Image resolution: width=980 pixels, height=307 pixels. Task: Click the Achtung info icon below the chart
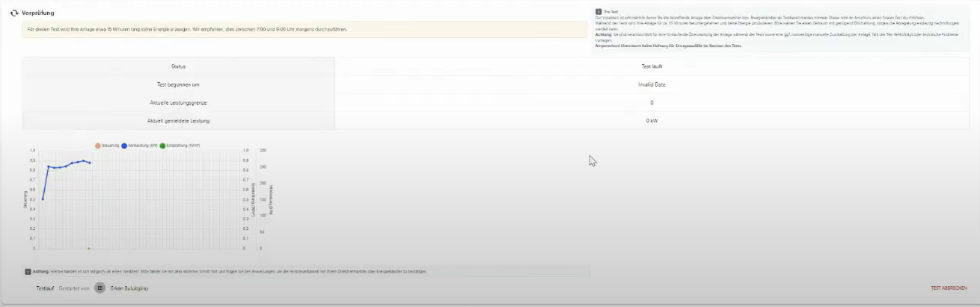pos(28,271)
